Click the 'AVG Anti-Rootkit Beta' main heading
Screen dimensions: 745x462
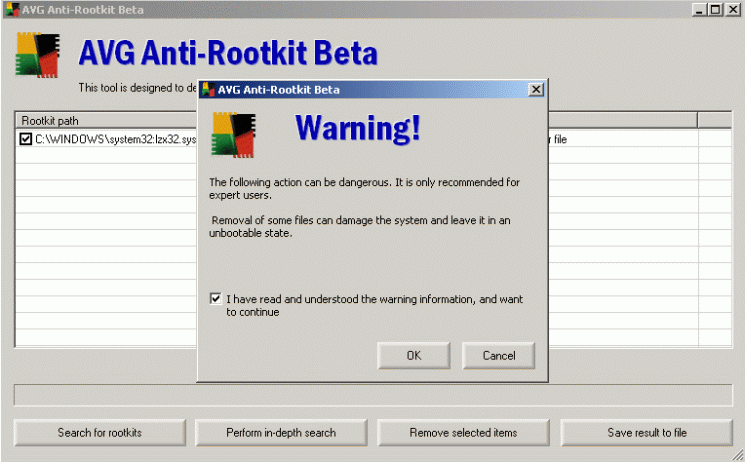(228, 52)
